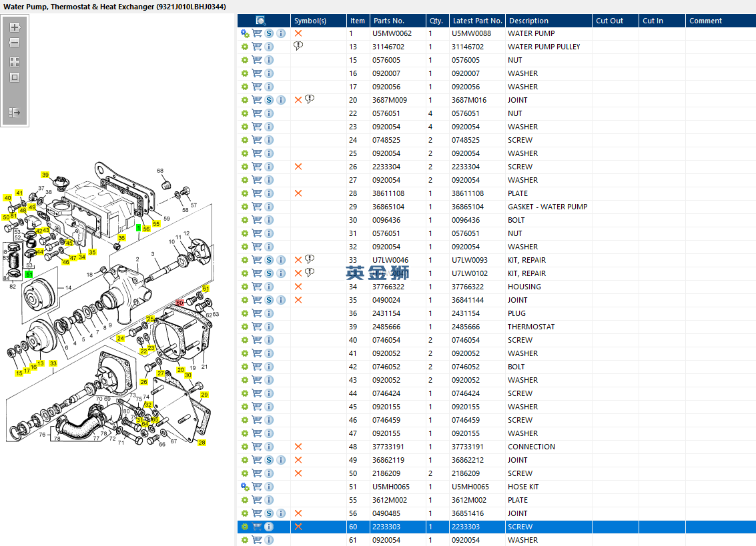756x546 pixels.
Task: Open info icon for THERMOSTAT row
Action: 269,327
